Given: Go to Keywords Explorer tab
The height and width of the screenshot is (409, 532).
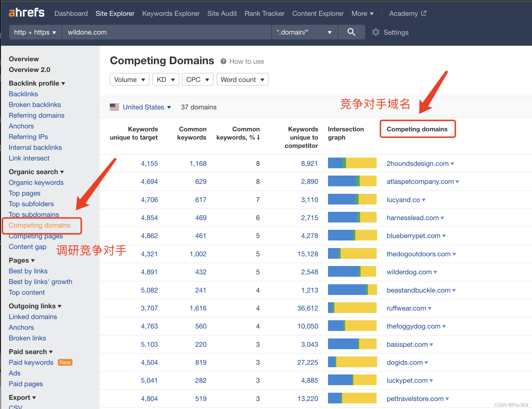Looking at the screenshot, I should click(171, 14).
